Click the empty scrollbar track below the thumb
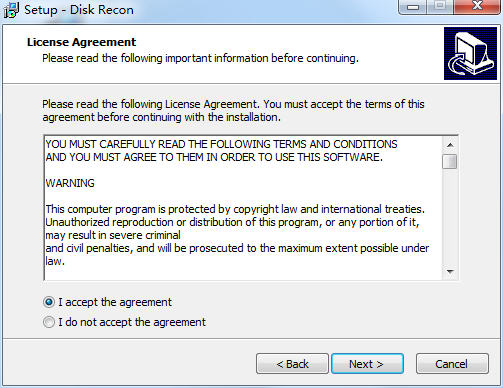503x388 pixels. pyautogui.click(x=450, y=217)
